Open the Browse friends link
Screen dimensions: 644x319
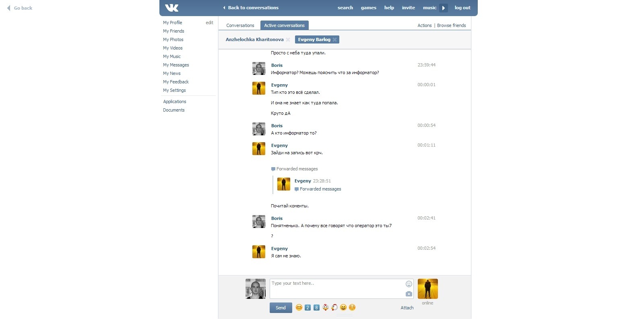pyautogui.click(x=452, y=25)
